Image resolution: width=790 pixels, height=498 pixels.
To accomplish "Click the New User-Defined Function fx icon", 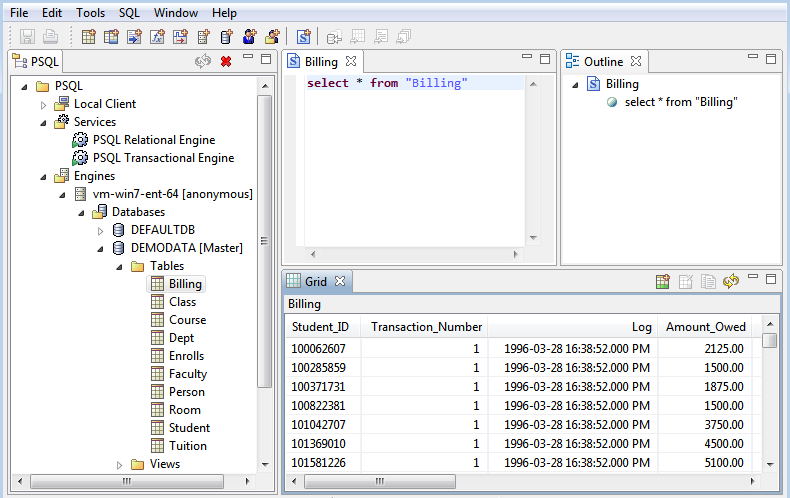I will click(x=157, y=36).
